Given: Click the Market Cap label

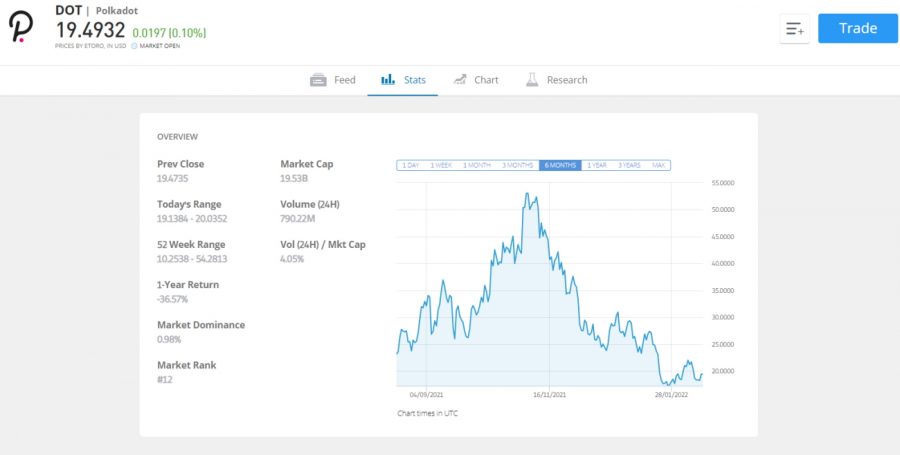Looking at the screenshot, I should [307, 164].
